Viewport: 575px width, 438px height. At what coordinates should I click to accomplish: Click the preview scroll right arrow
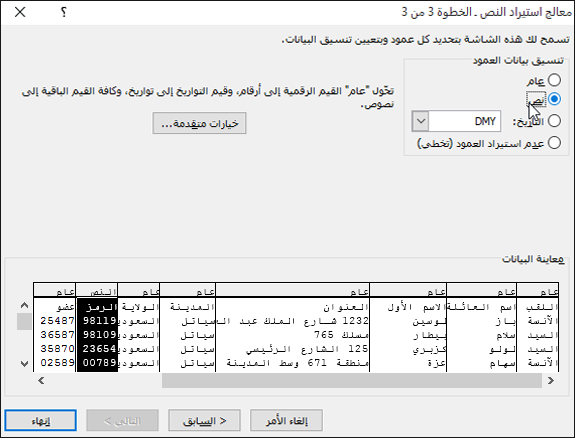[551, 381]
